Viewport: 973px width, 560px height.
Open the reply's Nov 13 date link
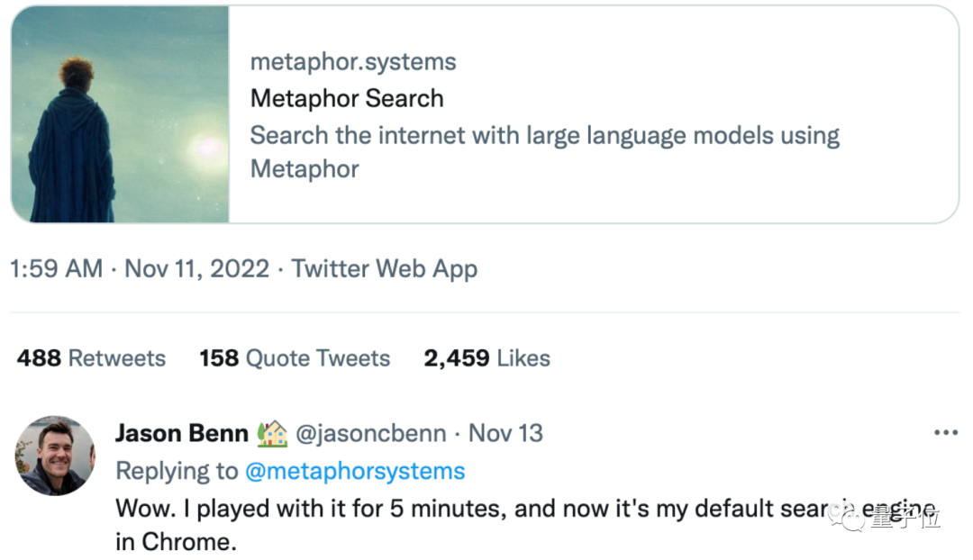(505, 433)
